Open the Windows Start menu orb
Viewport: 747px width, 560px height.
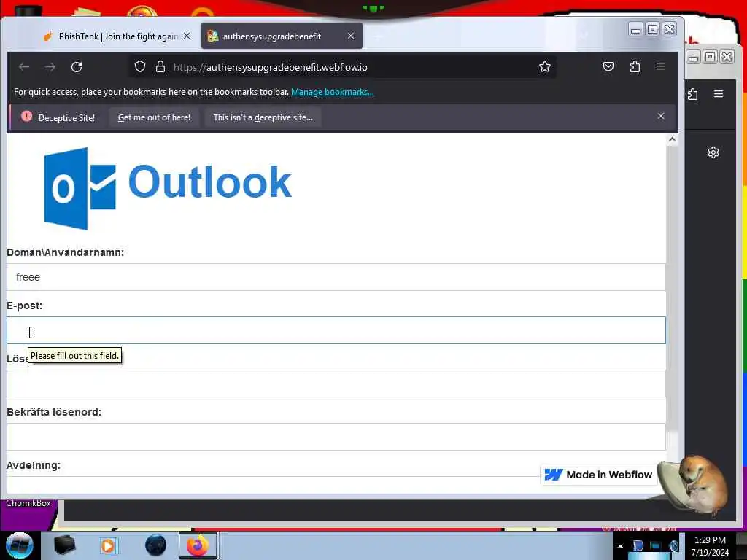20,545
